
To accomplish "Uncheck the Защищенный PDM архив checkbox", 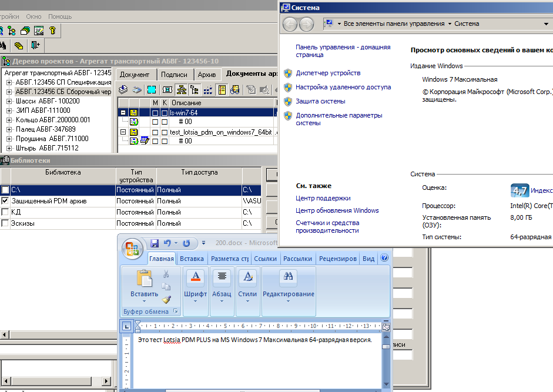I will (5, 201).
